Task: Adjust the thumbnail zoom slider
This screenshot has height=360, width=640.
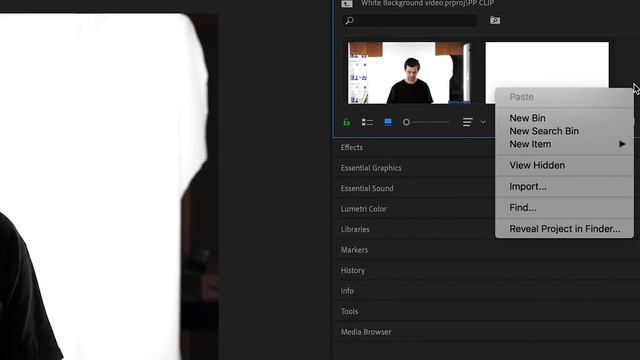Action: pyautogui.click(x=426, y=122)
